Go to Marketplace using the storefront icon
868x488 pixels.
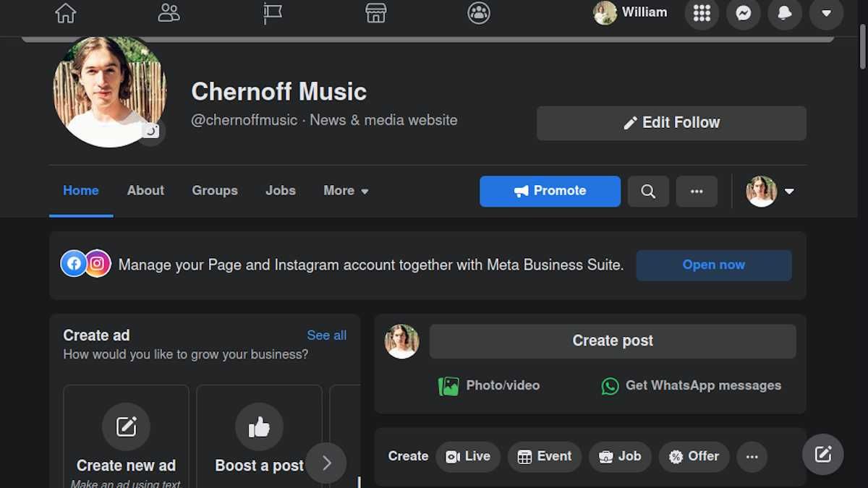[x=375, y=12]
